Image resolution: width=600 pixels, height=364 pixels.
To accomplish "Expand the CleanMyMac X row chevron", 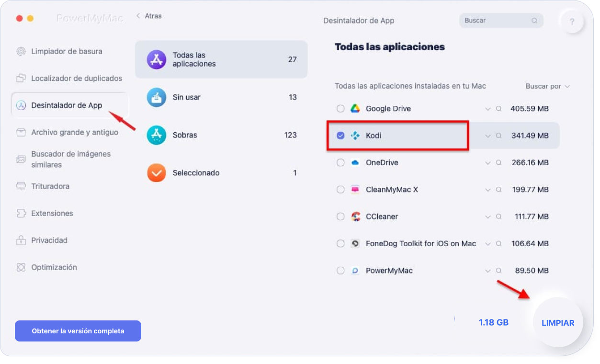I will (x=488, y=190).
